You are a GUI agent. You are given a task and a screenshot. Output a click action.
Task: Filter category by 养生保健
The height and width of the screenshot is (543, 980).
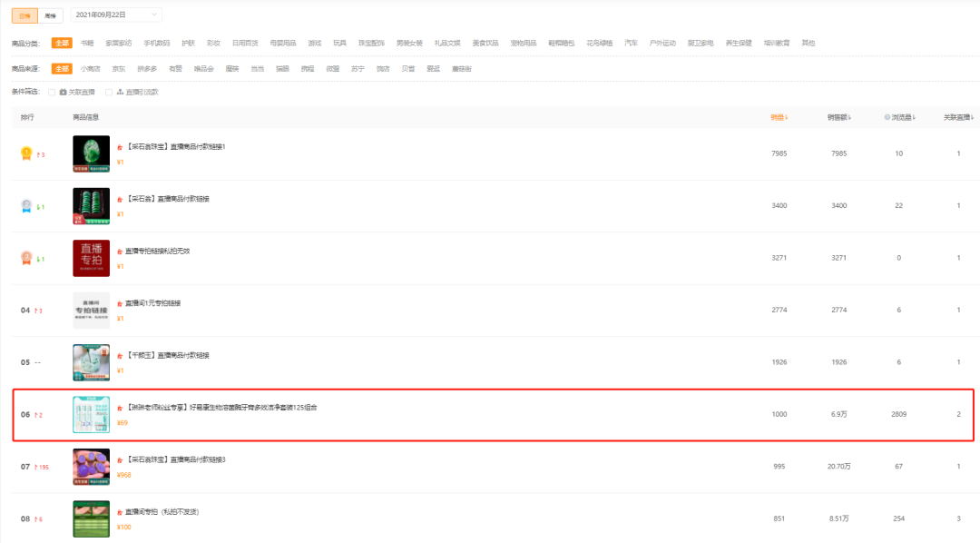(x=738, y=44)
